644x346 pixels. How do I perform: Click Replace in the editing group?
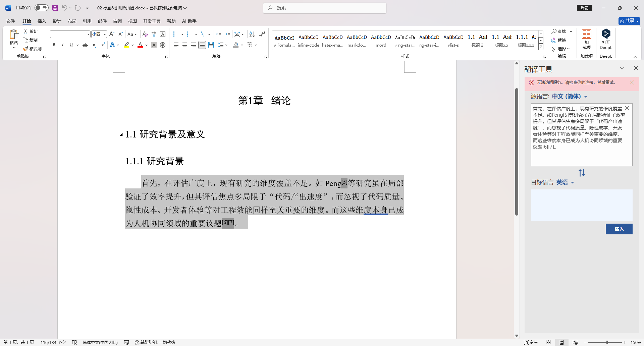(558, 40)
